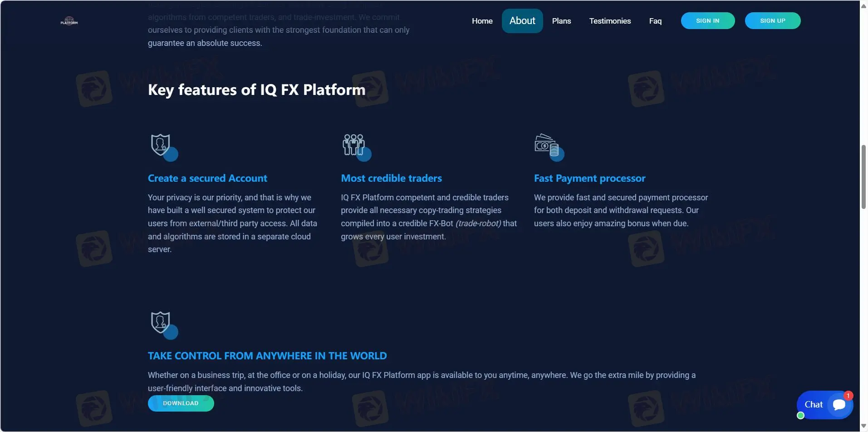Click the page vertical scrollbar thumb

tap(863, 177)
